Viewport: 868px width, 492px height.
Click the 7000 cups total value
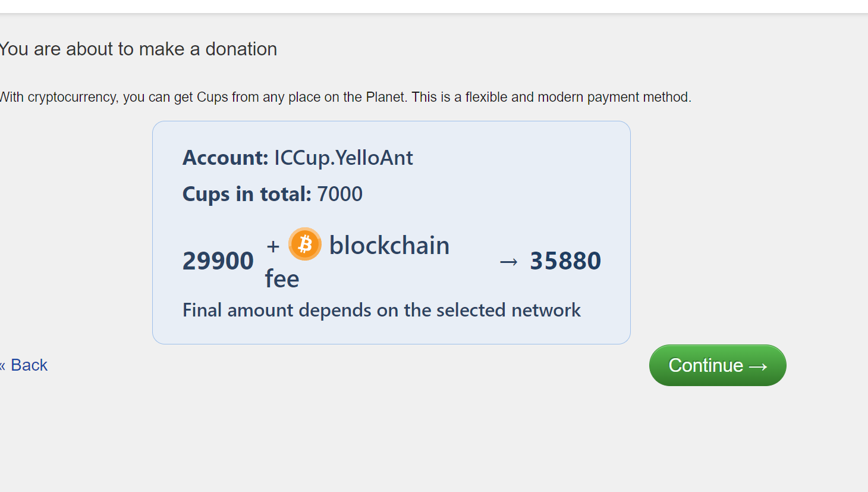pos(339,194)
